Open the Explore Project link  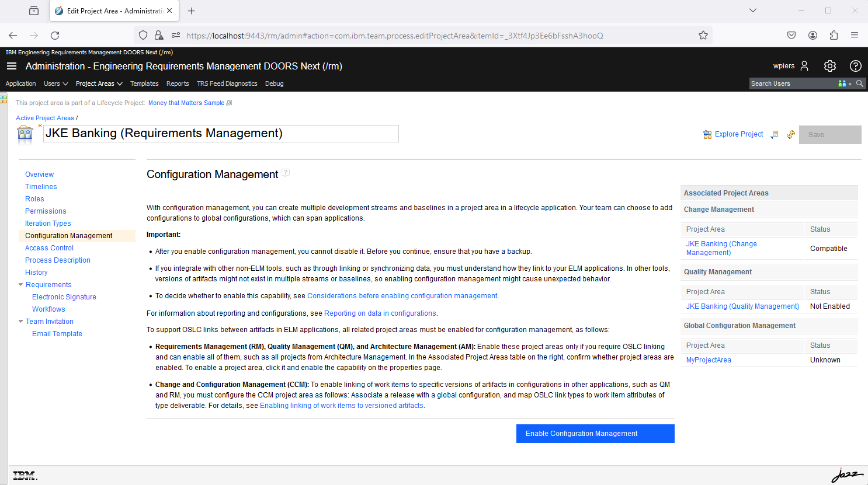coord(739,134)
